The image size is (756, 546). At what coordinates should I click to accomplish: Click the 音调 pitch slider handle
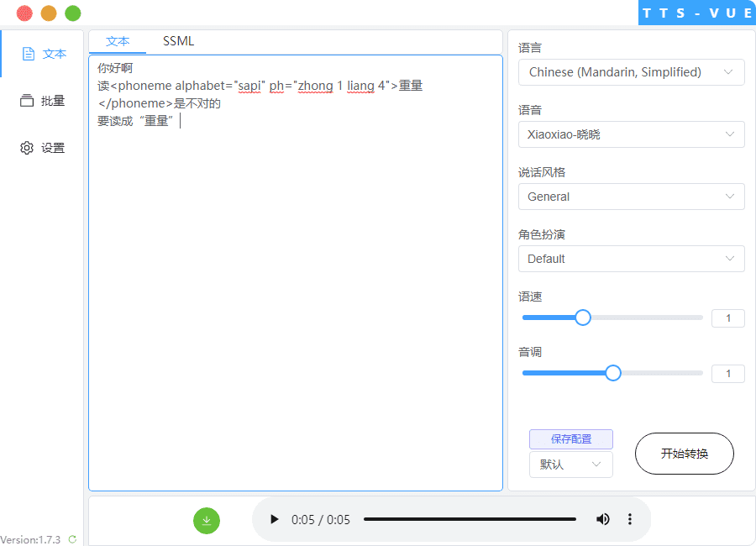tap(612, 372)
